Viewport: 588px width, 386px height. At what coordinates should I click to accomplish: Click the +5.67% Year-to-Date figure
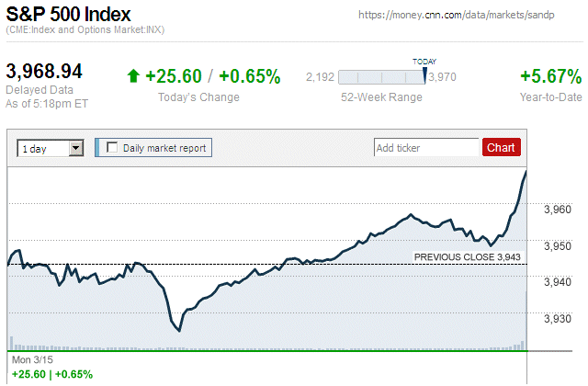[x=549, y=76]
